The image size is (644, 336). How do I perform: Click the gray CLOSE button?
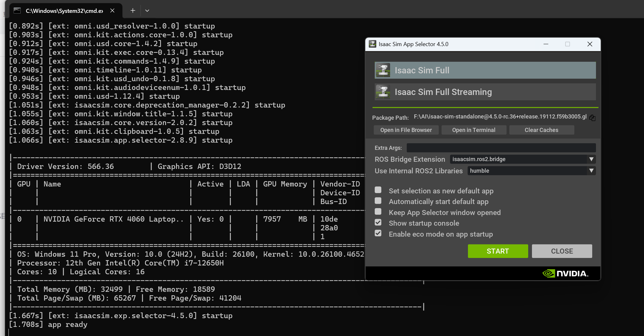pos(562,251)
